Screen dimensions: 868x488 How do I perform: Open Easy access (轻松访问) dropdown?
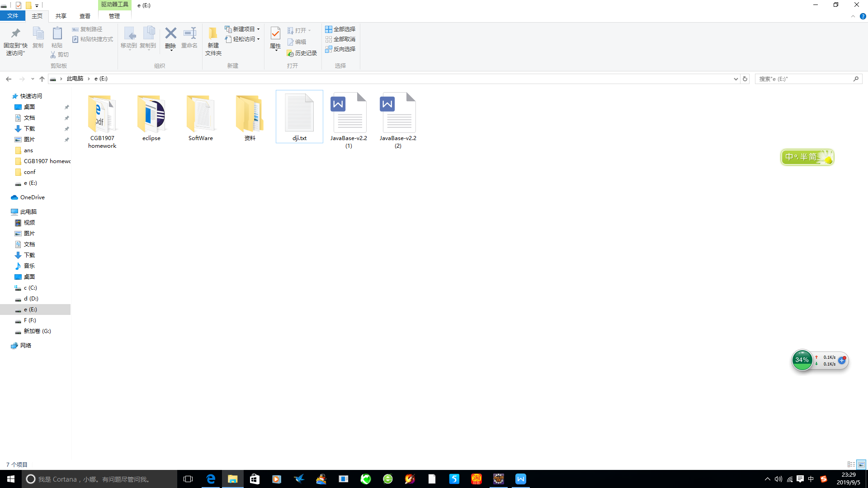pyautogui.click(x=242, y=39)
